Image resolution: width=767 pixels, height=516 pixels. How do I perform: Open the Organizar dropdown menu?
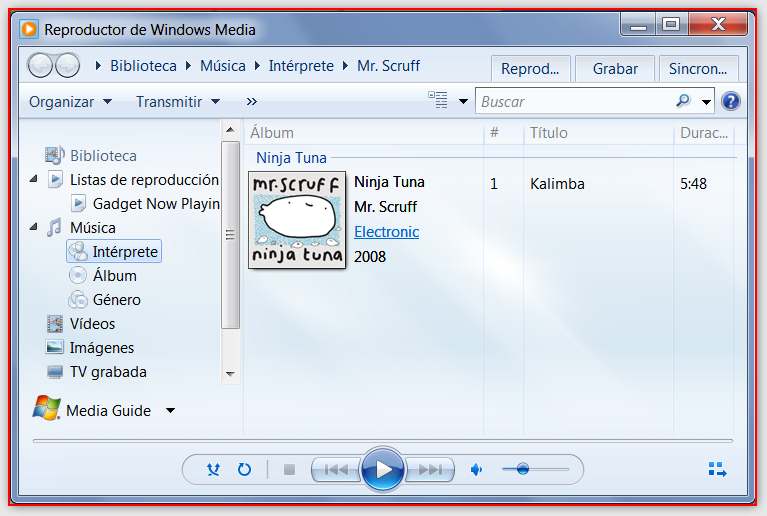70,102
